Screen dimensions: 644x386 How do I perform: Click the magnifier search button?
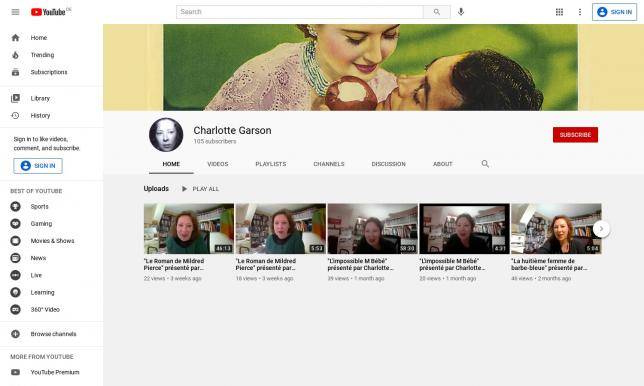click(437, 12)
